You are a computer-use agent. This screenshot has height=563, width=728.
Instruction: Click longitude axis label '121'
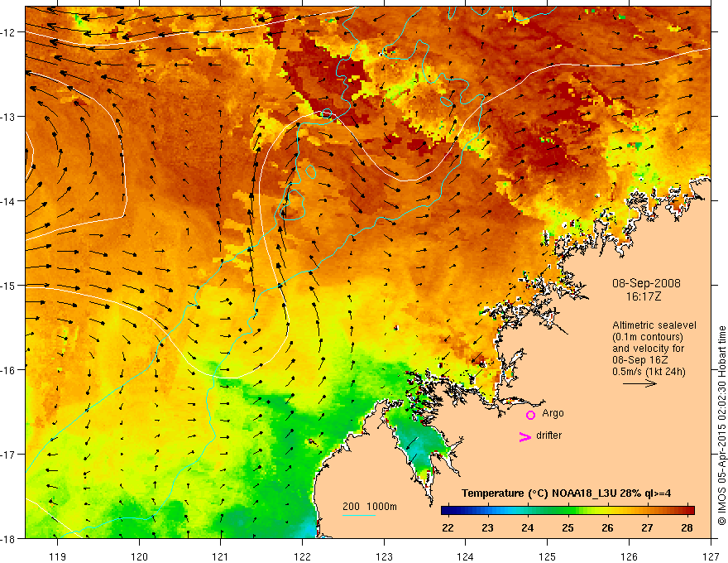pos(221,556)
